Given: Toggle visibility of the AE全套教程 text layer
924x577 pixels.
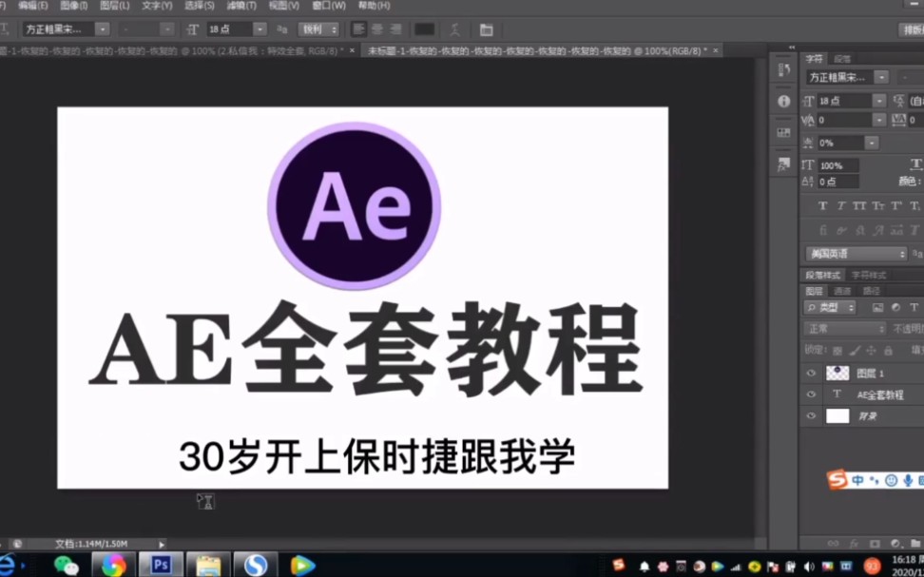Looking at the screenshot, I should [812, 394].
